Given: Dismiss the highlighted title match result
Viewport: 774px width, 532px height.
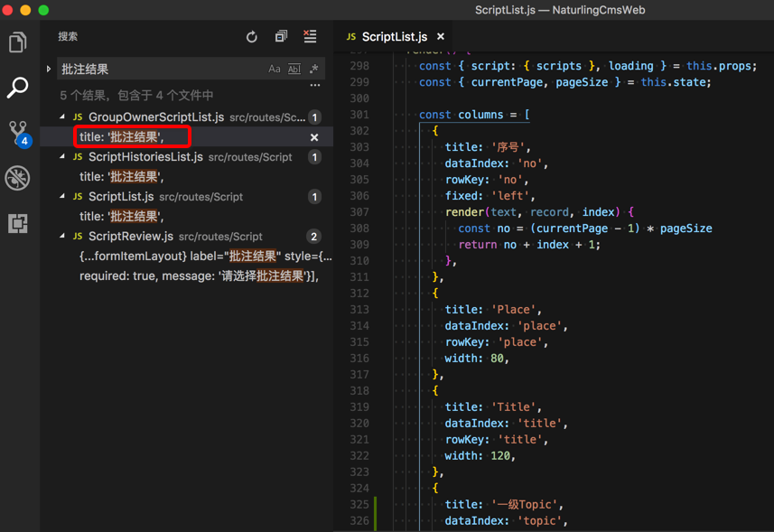Looking at the screenshot, I should coord(314,137).
